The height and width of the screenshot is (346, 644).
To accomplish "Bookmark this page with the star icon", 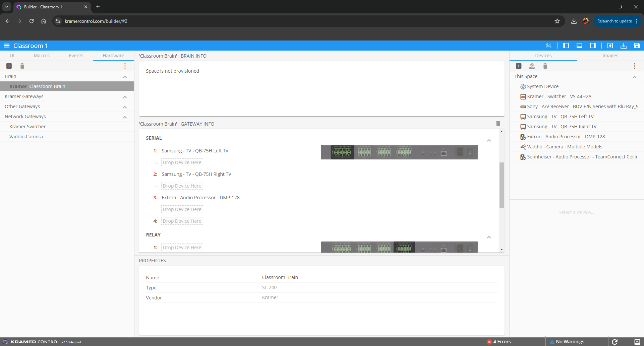I will point(557,21).
